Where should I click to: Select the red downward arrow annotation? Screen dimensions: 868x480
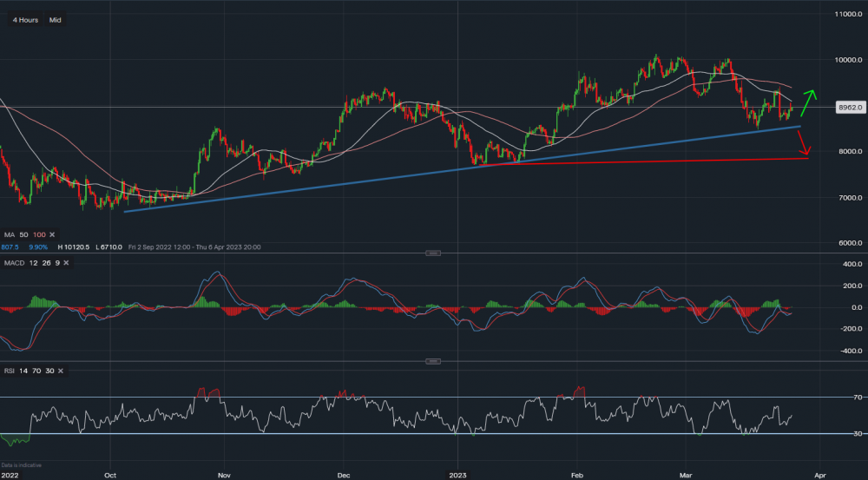pyautogui.click(x=803, y=144)
